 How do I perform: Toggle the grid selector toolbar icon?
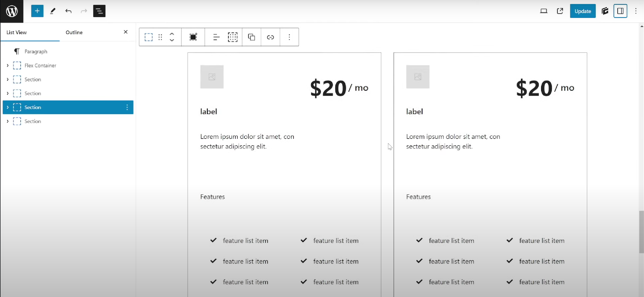click(x=233, y=37)
